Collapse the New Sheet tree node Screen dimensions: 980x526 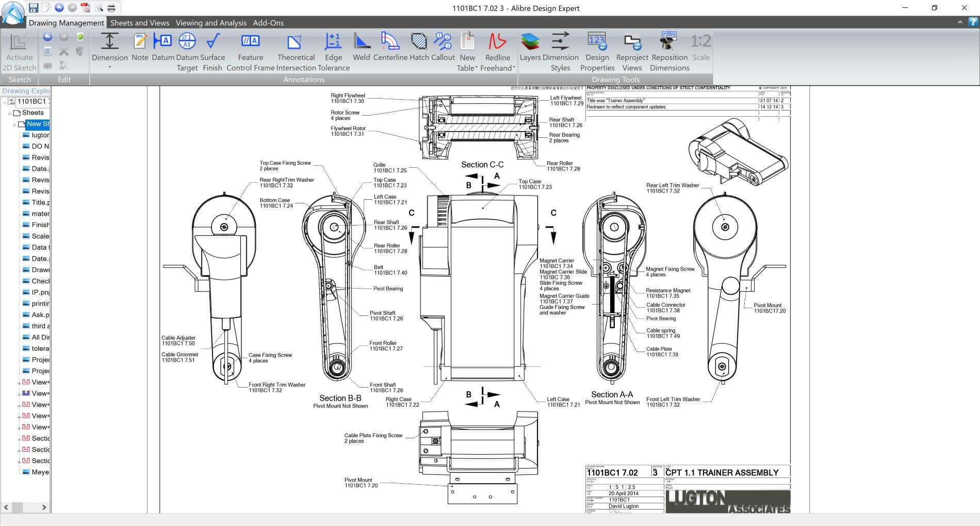click(14, 124)
